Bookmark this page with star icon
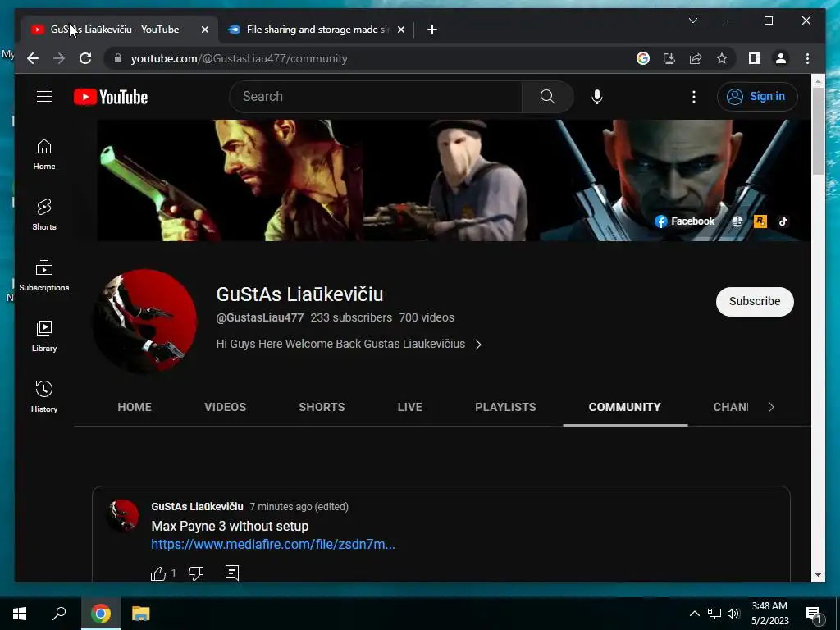The height and width of the screenshot is (630, 840). pyautogui.click(x=722, y=58)
